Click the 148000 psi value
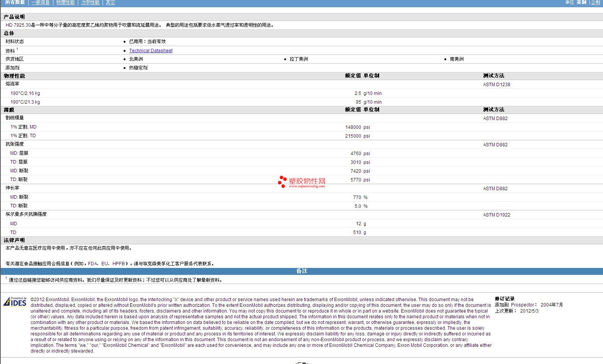This screenshot has height=364, width=603. coord(357,127)
